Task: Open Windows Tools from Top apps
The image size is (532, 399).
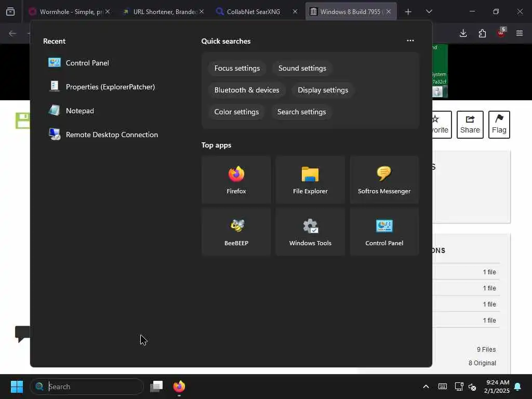Action: [310, 232]
